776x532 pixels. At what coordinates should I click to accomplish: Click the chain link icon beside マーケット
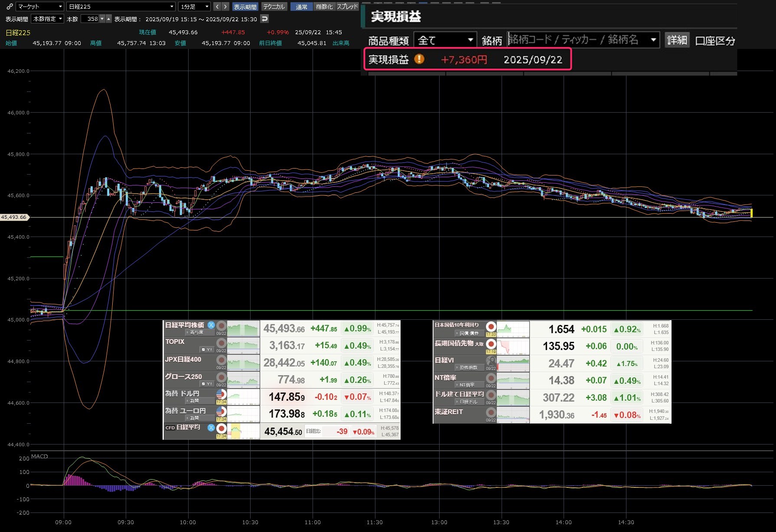(x=10, y=6)
